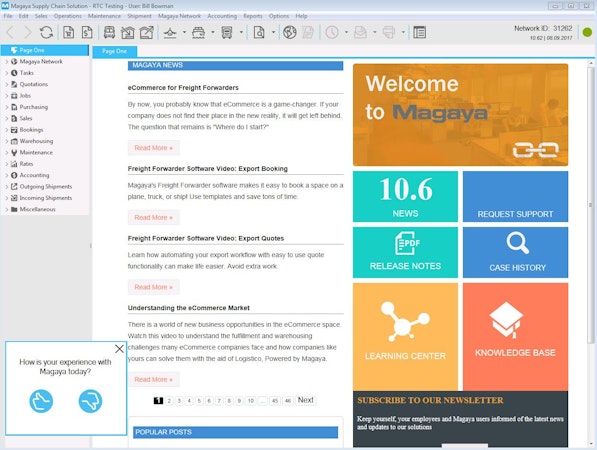Screen dimensions: 597x450
Task: Click Read More under Export Booking article
Action: 153,217
